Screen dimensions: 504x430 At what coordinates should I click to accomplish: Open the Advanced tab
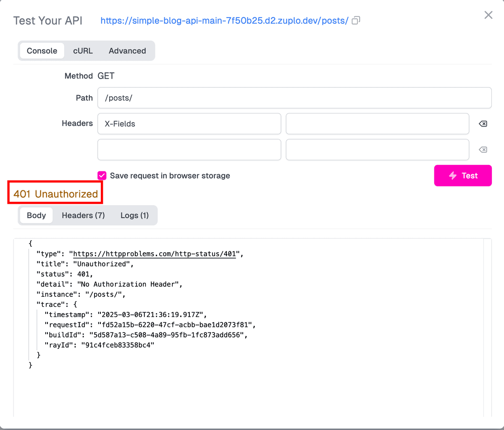[127, 51]
